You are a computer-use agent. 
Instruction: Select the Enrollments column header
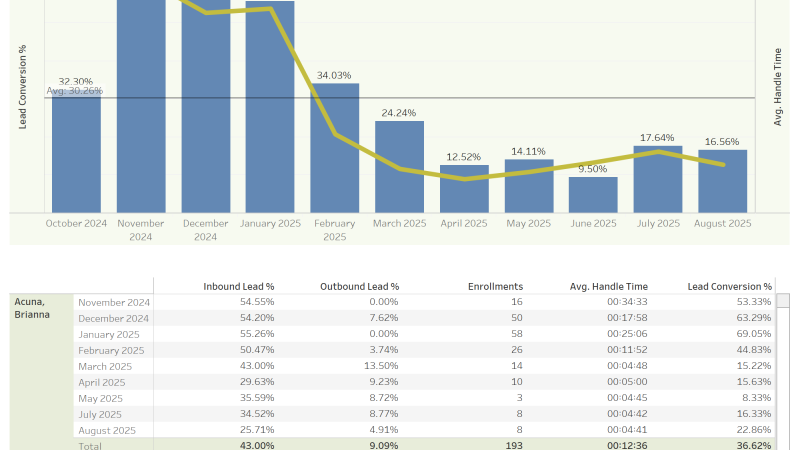(495, 286)
